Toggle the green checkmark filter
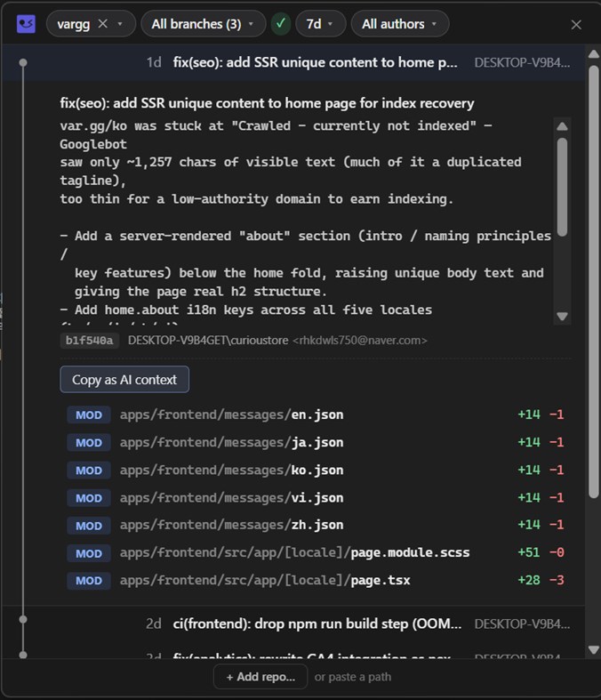This screenshot has height=700, width=601. click(x=281, y=24)
